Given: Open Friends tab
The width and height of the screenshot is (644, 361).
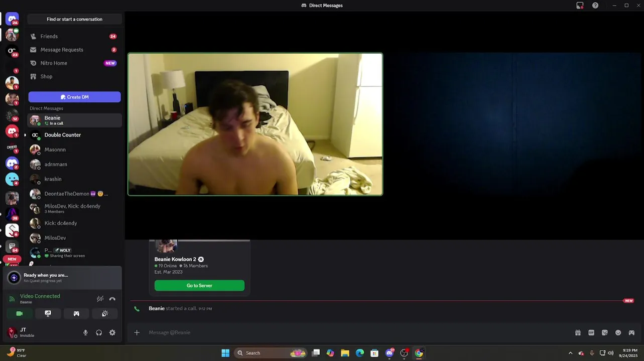Looking at the screenshot, I should click(74, 36).
